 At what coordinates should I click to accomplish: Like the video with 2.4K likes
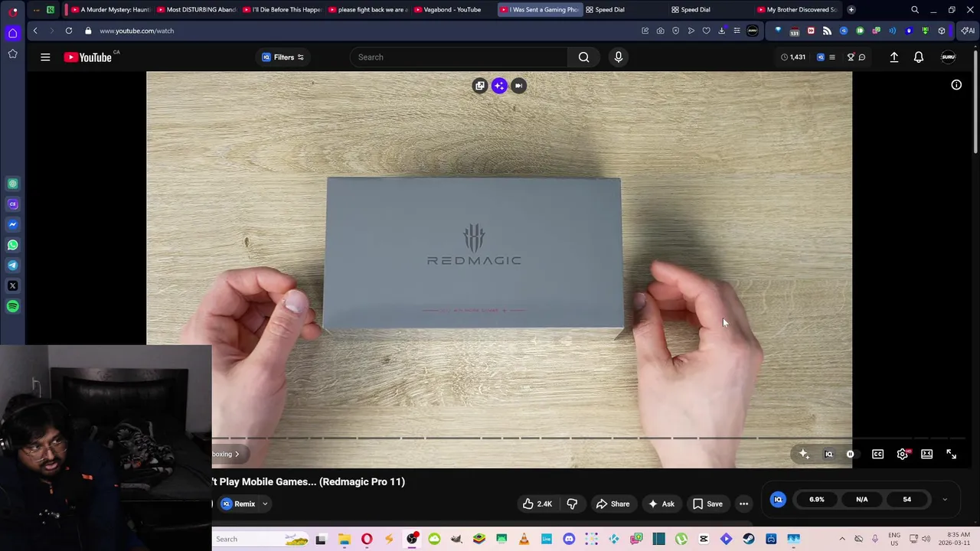click(x=537, y=504)
